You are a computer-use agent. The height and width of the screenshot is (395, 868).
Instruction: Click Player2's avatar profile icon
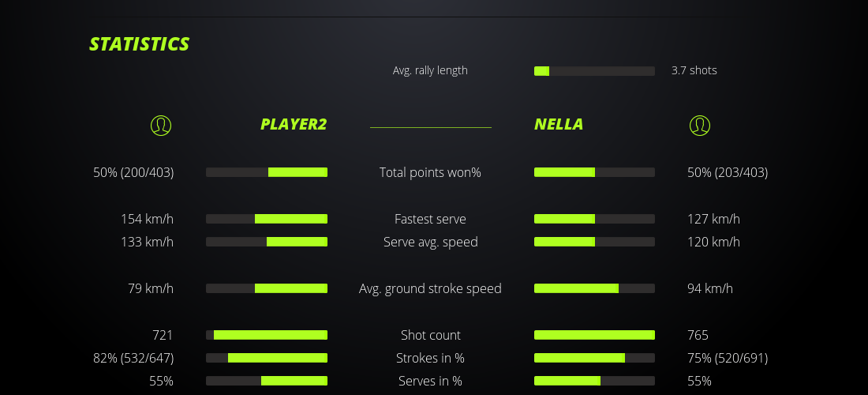pyautogui.click(x=160, y=125)
